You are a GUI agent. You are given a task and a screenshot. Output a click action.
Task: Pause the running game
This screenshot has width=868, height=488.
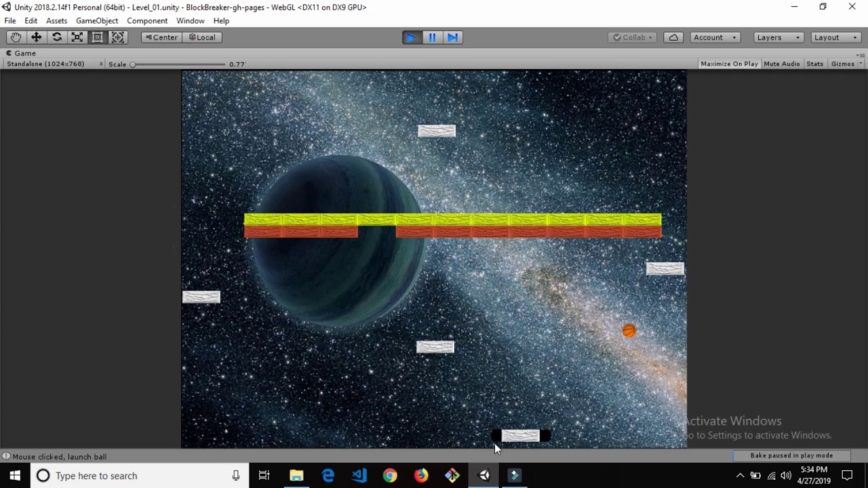432,37
